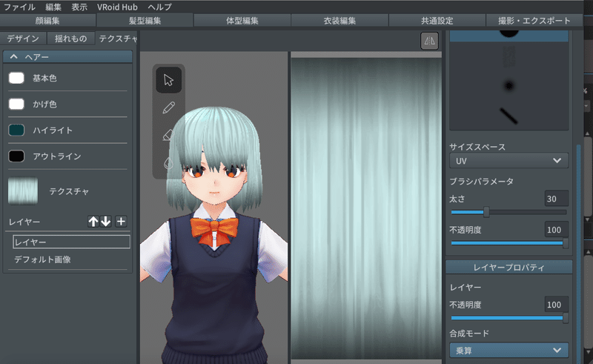Screen dimensions: 593x364
Task: Select the eraser tool
Action: (168, 135)
